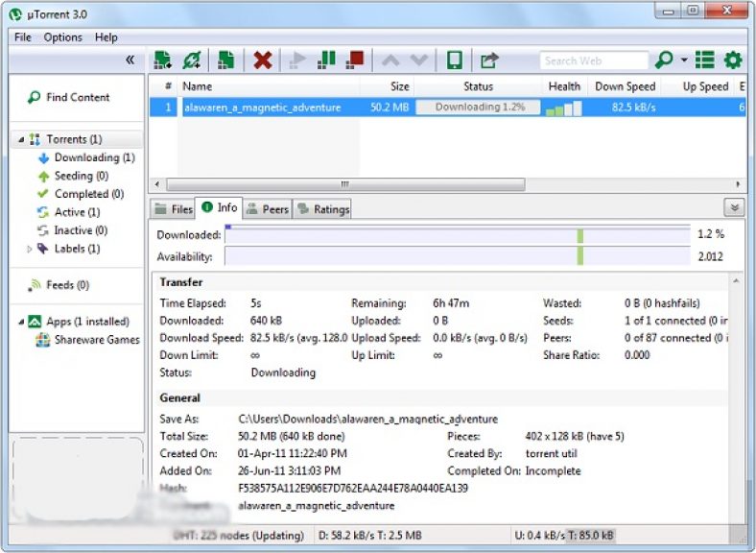Open Preferences via the gear icon
The width and height of the screenshot is (756, 553).
pos(733,60)
